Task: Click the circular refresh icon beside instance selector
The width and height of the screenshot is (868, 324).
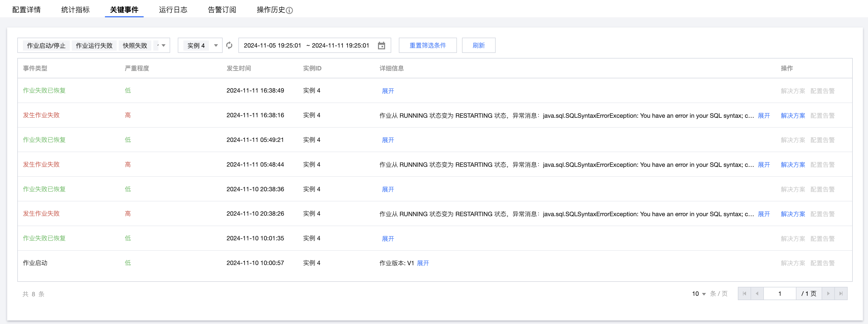Action: [229, 46]
